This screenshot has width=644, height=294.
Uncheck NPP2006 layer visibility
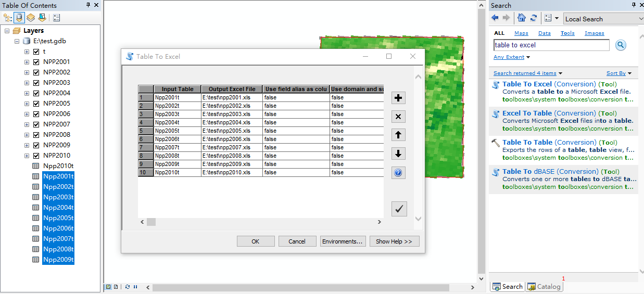tap(36, 114)
